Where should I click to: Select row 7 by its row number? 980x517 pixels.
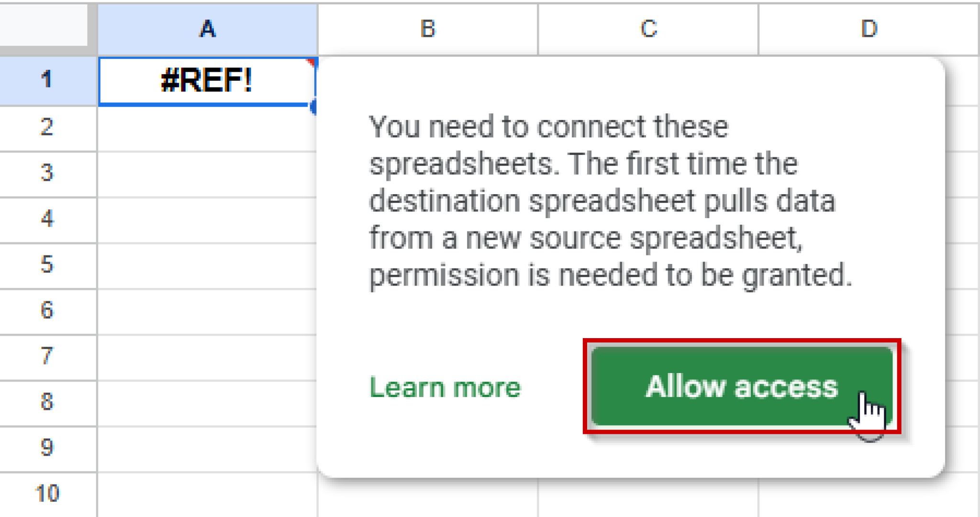46,357
